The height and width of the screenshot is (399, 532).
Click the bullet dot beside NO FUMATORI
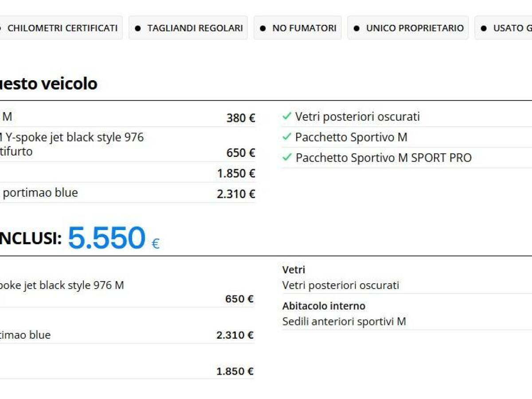[263, 28]
